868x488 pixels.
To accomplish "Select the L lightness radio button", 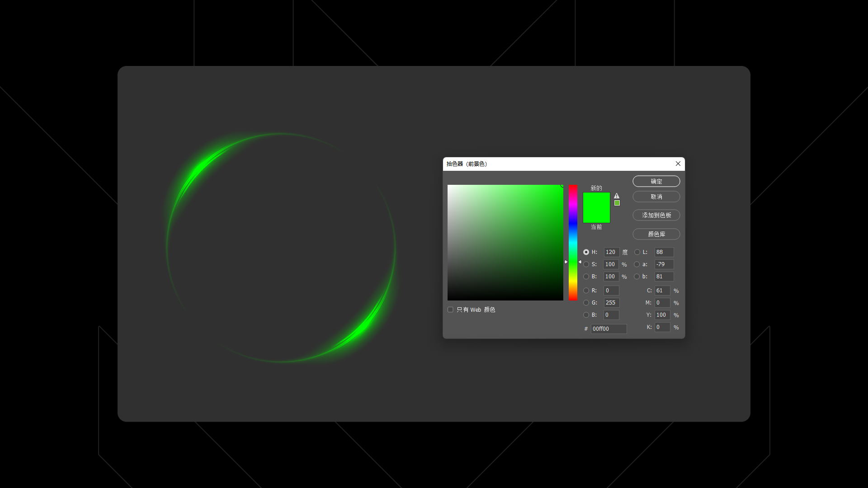I will 637,252.
